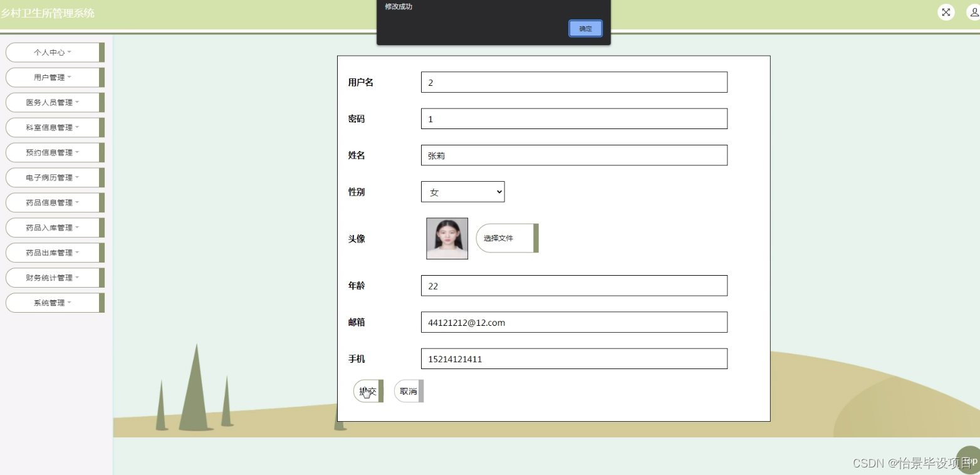Toggle the fullscreen icon at top right

946,12
